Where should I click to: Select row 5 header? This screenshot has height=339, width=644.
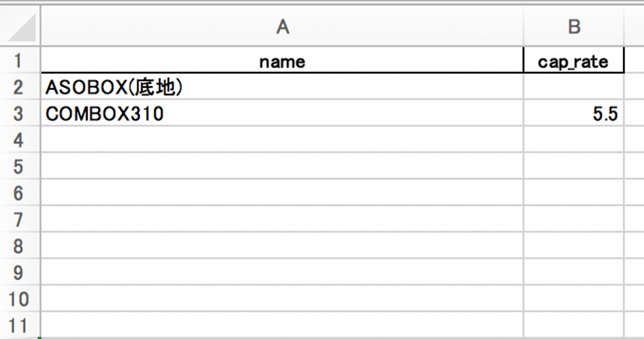click(19, 166)
